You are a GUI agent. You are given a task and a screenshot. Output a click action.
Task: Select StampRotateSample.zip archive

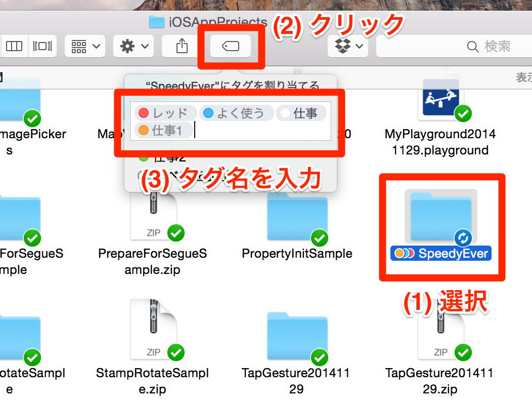tap(153, 347)
